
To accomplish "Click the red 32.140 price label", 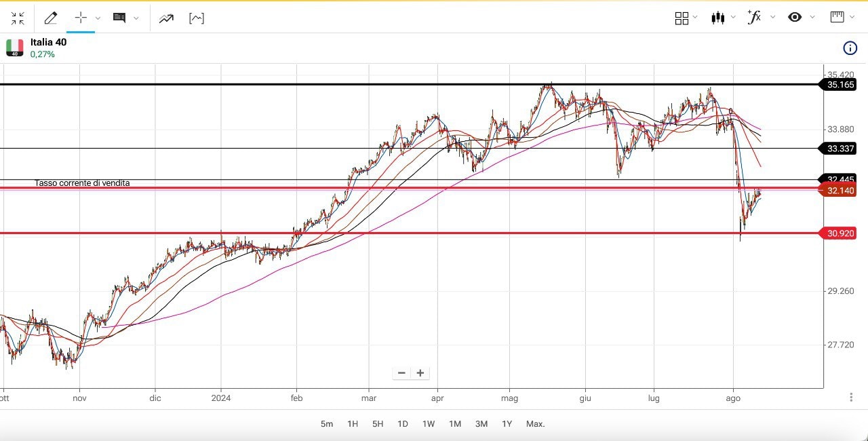I will tap(840, 191).
